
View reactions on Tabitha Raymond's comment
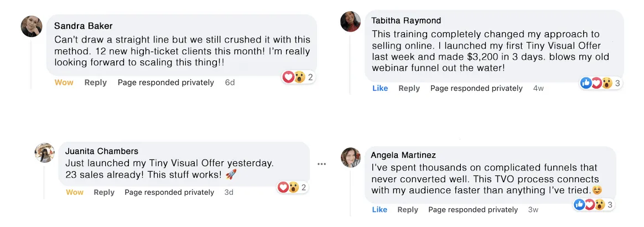coord(601,83)
